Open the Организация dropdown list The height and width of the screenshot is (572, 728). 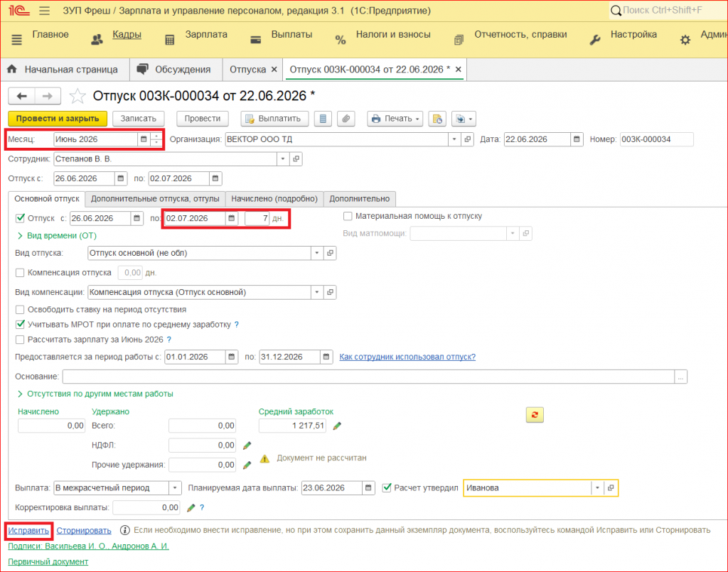pyautogui.click(x=454, y=139)
